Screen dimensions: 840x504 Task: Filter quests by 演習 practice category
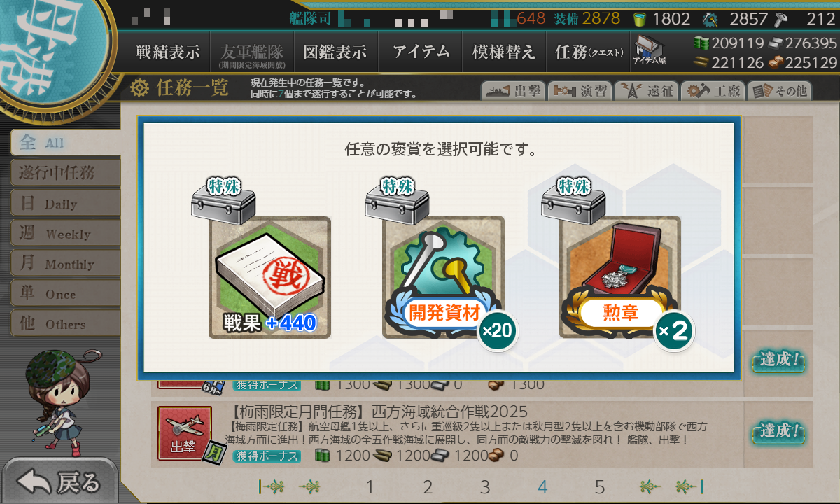click(580, 90)
